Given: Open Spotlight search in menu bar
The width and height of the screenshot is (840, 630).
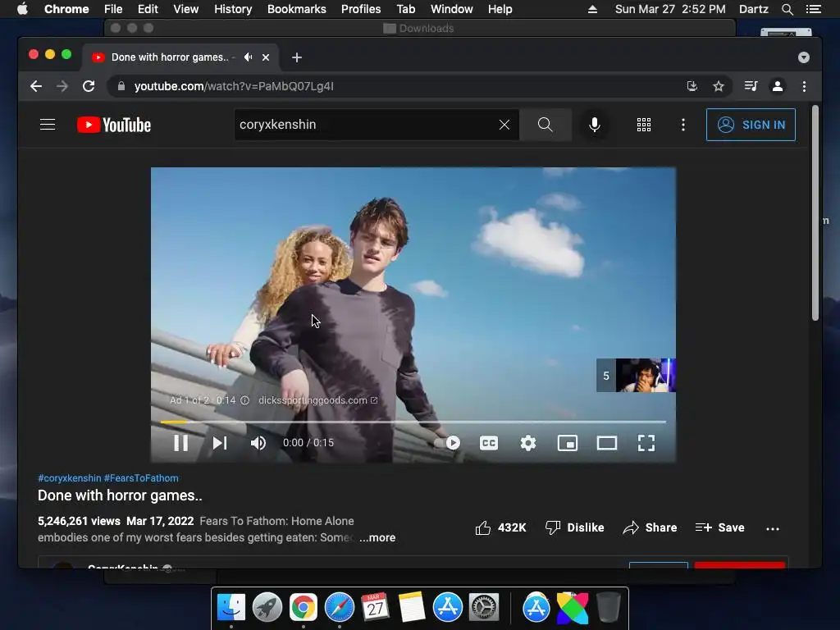Looking at the screenshot, I should click(x=787, y=9).
